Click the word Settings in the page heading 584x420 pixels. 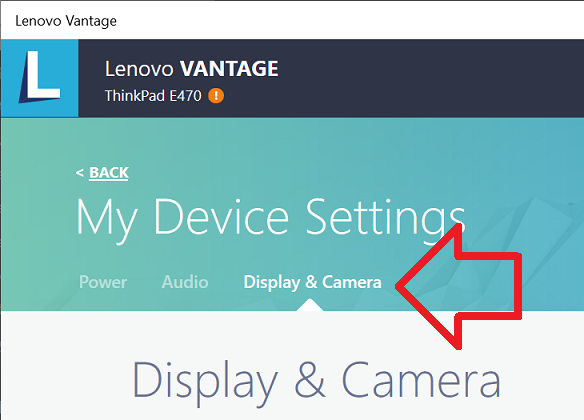(385, 220)
